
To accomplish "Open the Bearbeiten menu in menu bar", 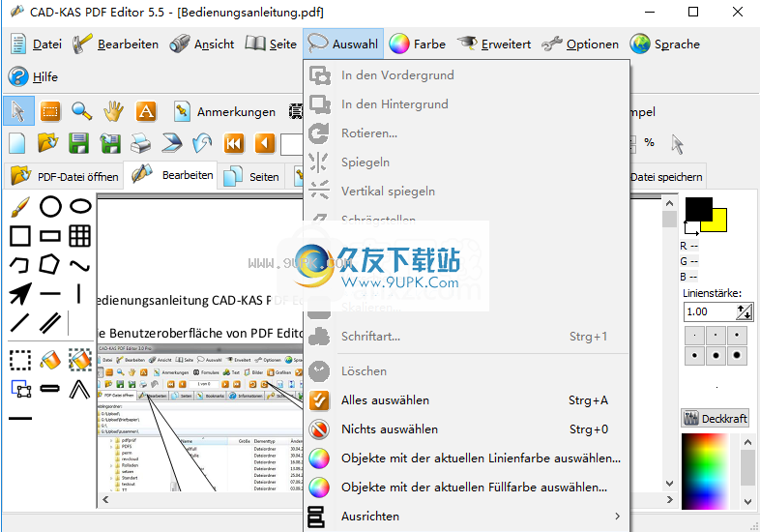I will pyautogui.click(x=115, y=44).
